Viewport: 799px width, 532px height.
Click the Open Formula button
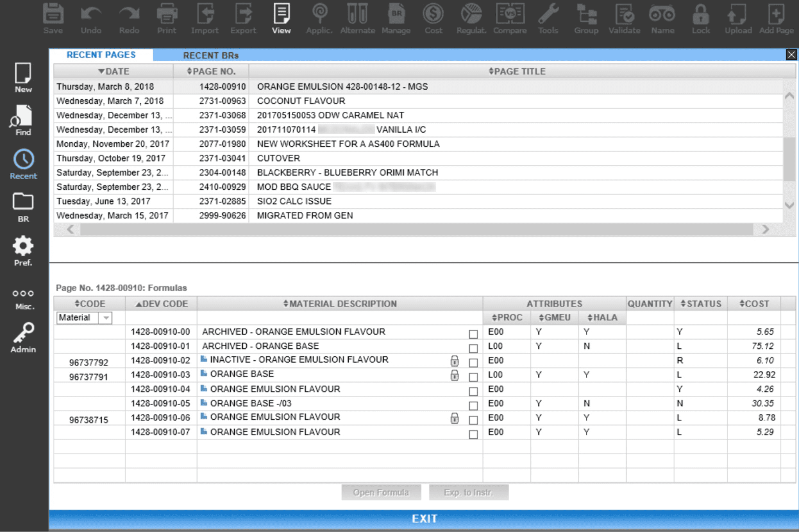pos(381,492)
